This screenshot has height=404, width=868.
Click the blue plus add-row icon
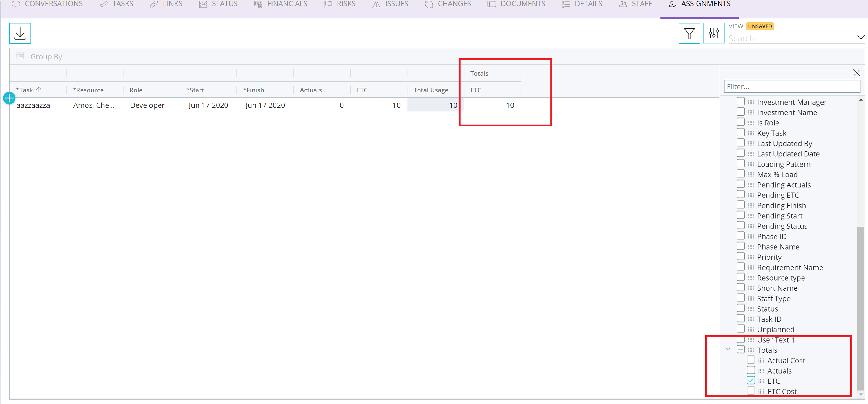point(9,98)
